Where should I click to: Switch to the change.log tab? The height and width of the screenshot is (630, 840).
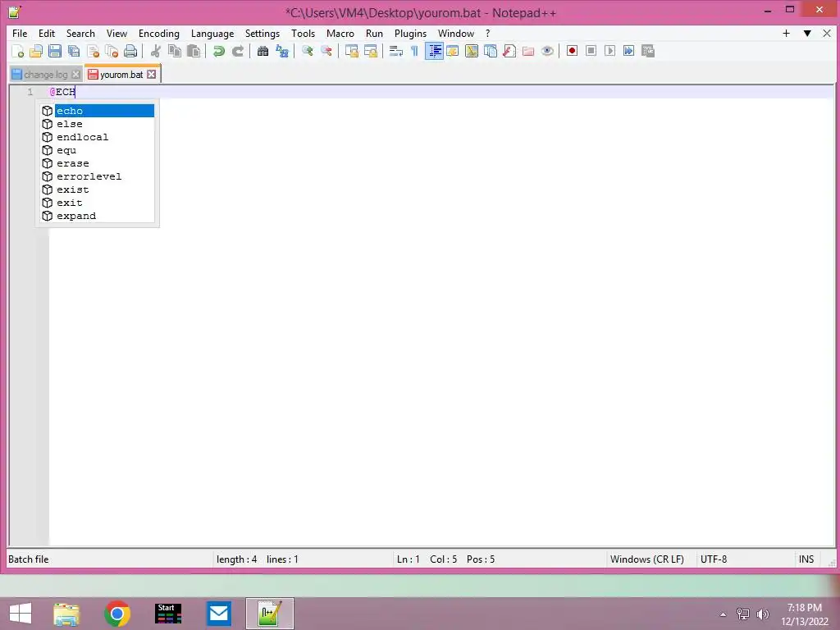click(46, 75)
